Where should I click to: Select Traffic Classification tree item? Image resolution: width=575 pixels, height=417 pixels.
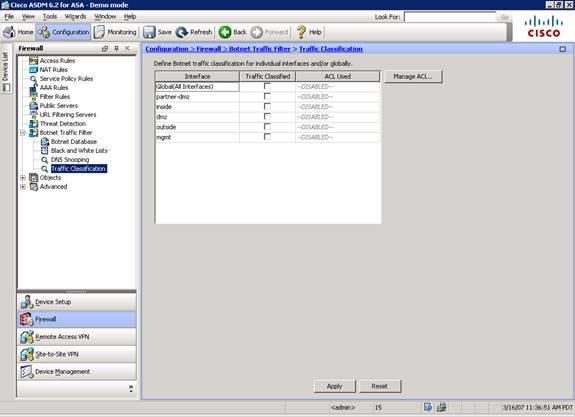coord(79,169)
